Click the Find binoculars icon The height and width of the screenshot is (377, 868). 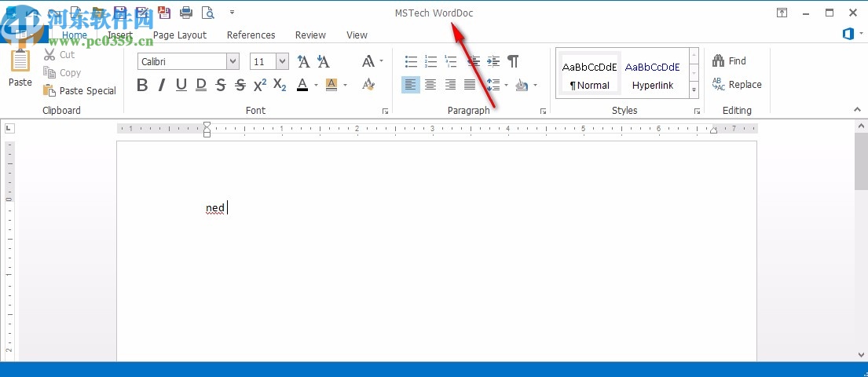tap(719, 60)
